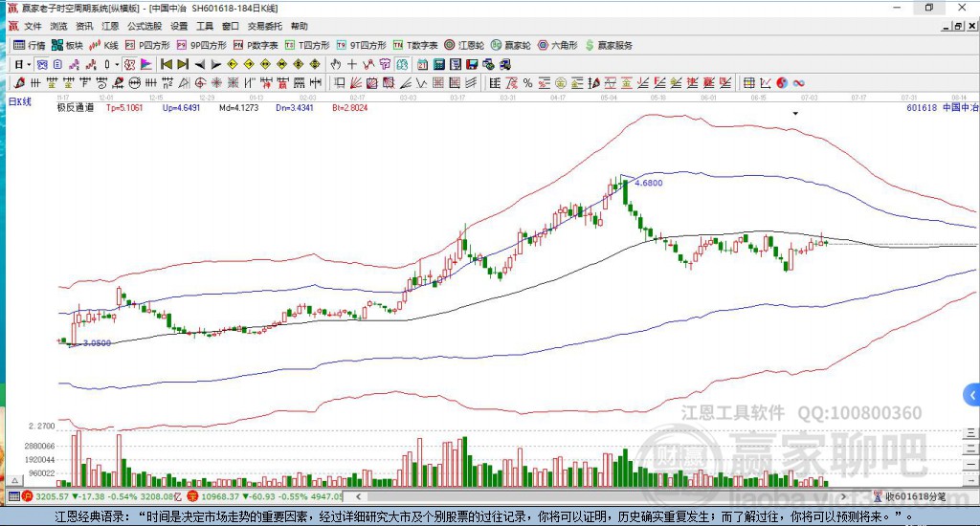Click the fan lines drawing icon
This screenshot has width=980, height=526.
356,83
